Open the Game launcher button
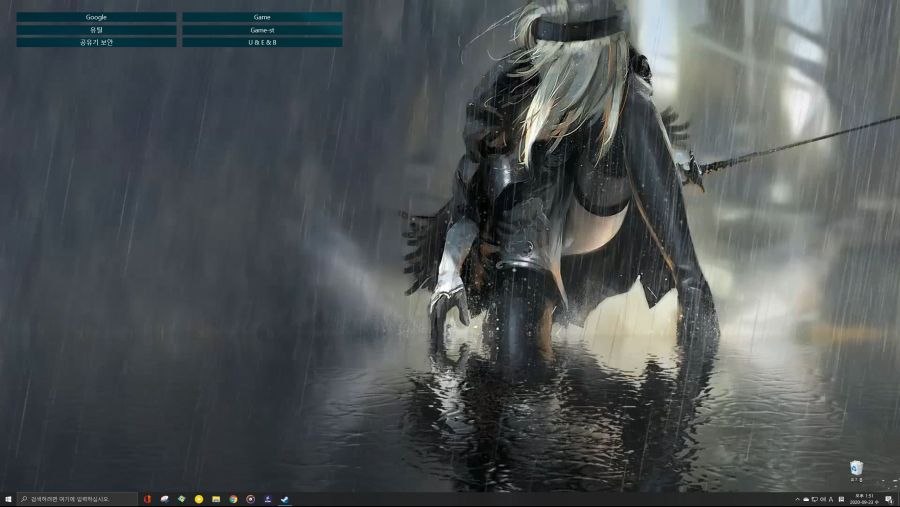Viewport: 900px width, 507px height. click(262, 17)
